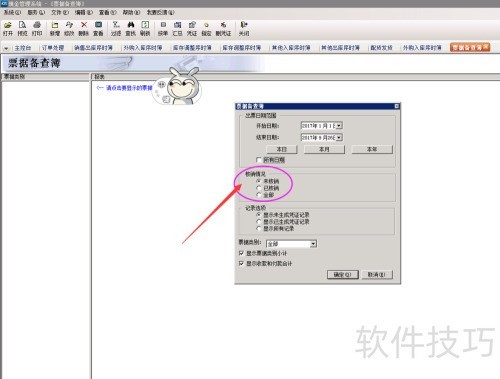Click the 删凭证 (delete voucher) icon
The height and width of the screenshot is (379, 500).
point(223,25)
